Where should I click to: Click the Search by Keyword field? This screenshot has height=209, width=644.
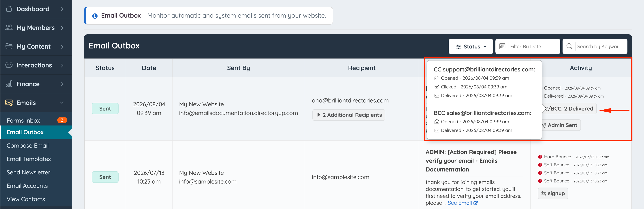pos(595,46)
